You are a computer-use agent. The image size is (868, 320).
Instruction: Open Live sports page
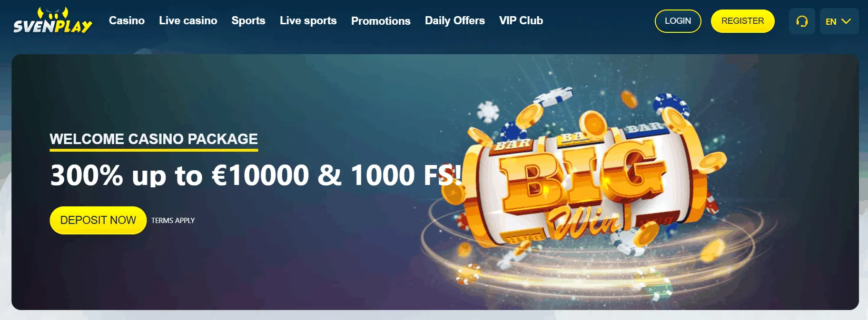pos(308,20)
